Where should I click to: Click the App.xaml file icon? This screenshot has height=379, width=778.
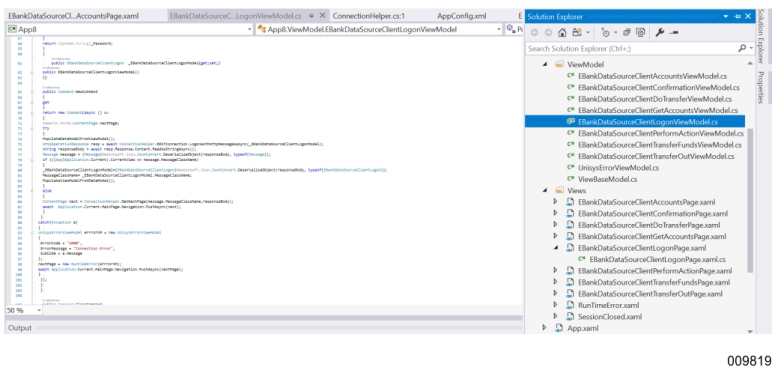[559, 328]
